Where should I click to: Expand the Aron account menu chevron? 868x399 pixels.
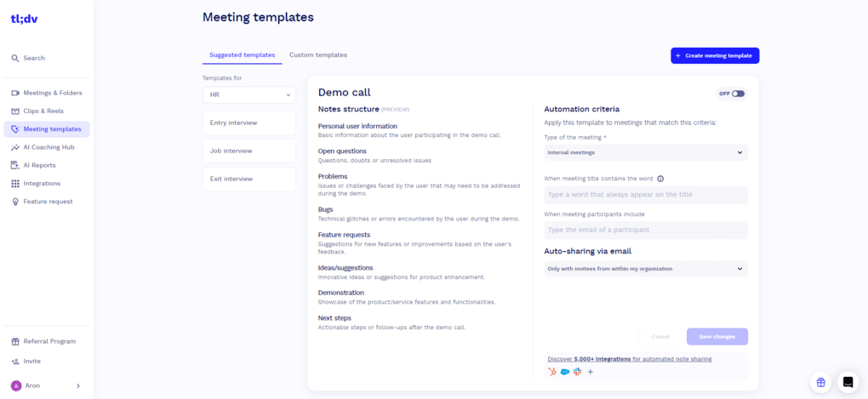78,385
